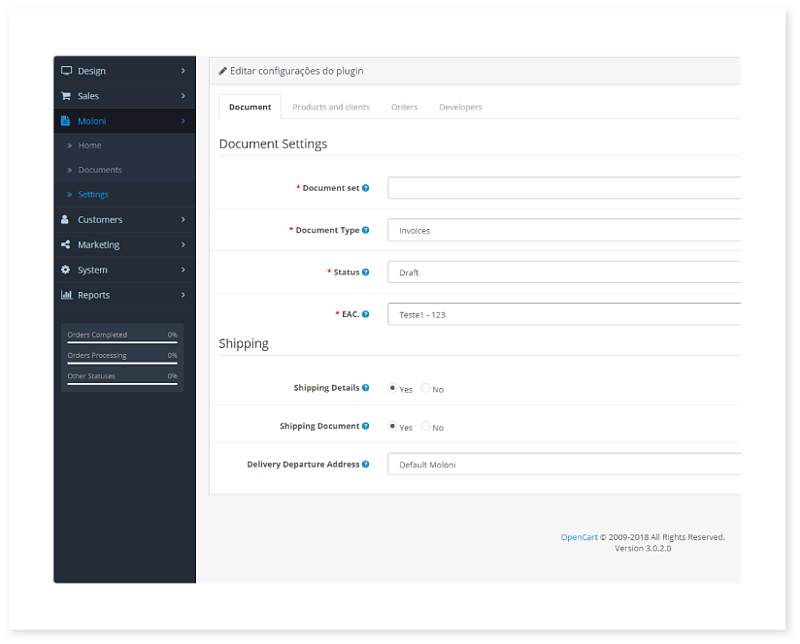The width and height of the screenshot is (800, 644).
Task: Select Yes for Shipping Details
Action: point(392,388)
